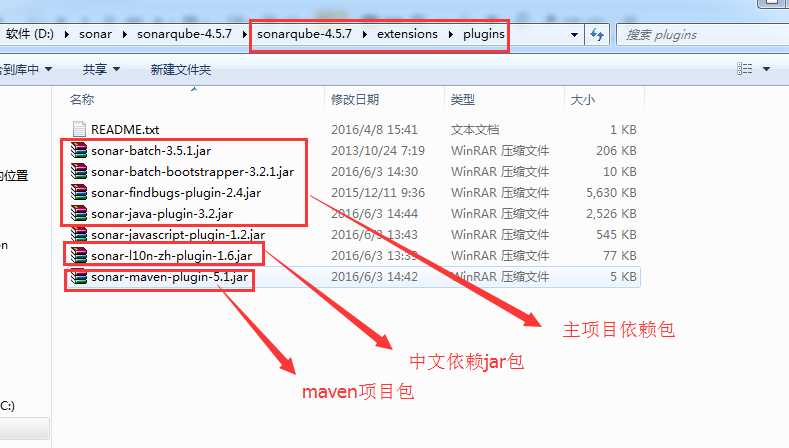Expand breadcrumb arrow after first sonarqube-4.5.7

point(244,34)
